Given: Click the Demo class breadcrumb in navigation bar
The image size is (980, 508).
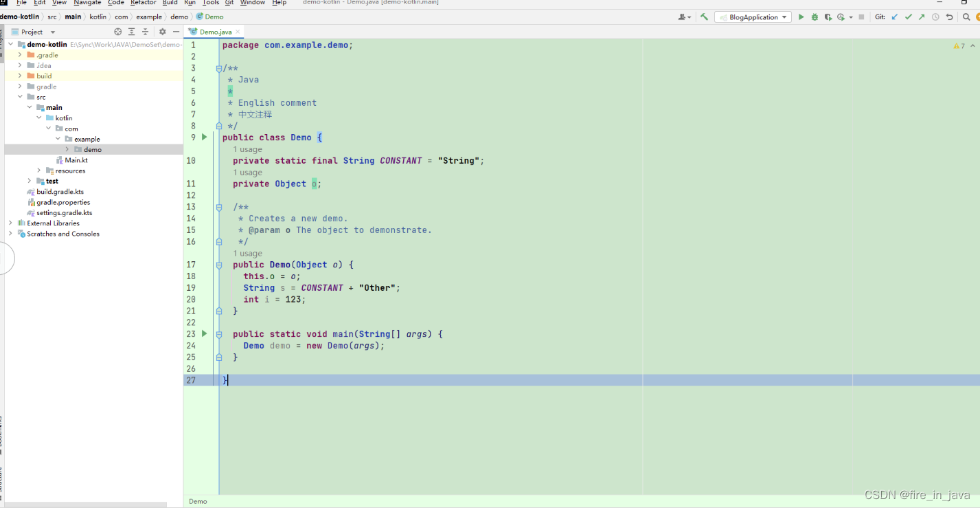Looking at the screenshot, I should click(210, 16).
